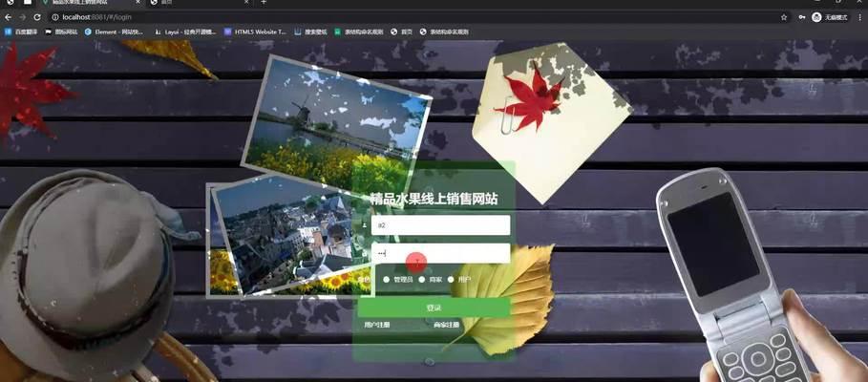
Task: Open the Layui bookmark
Action: coord(185,32)
